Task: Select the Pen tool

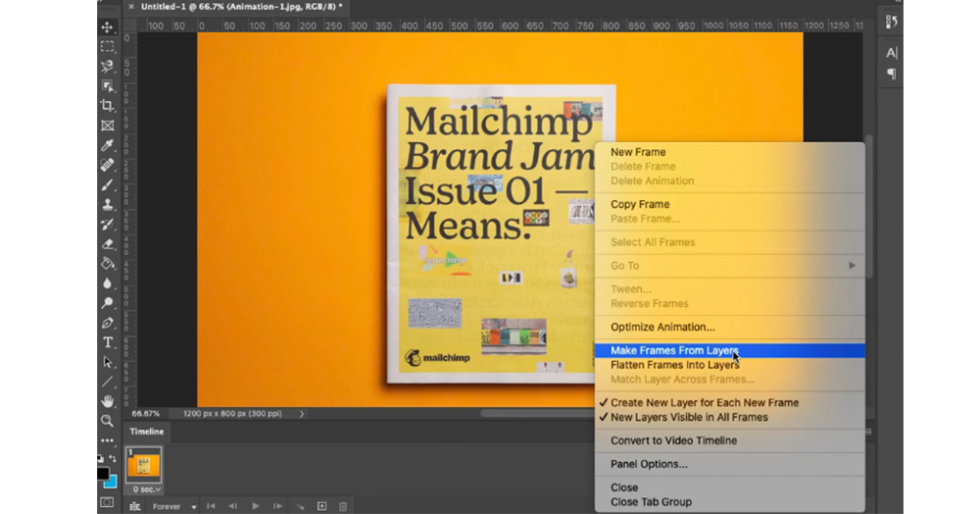Action: point(108,324)
